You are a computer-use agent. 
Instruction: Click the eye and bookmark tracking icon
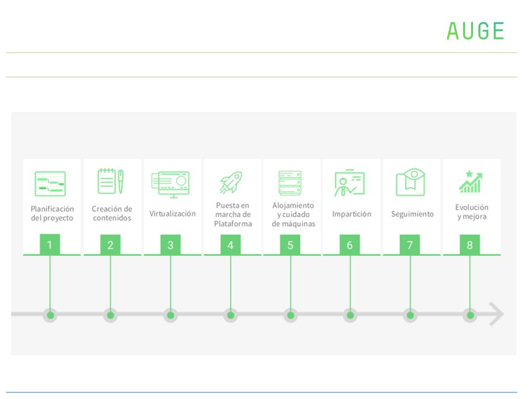[411, 182]
